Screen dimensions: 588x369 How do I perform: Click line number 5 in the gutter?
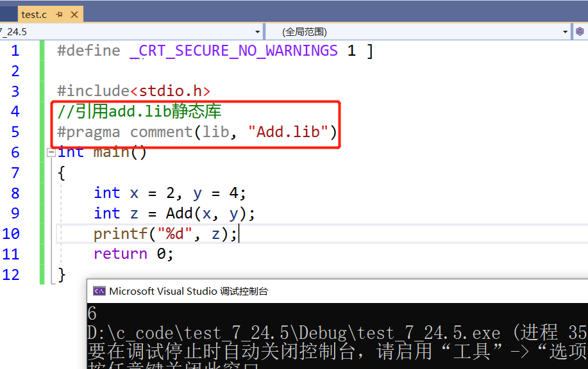click(x=15, y=132)
